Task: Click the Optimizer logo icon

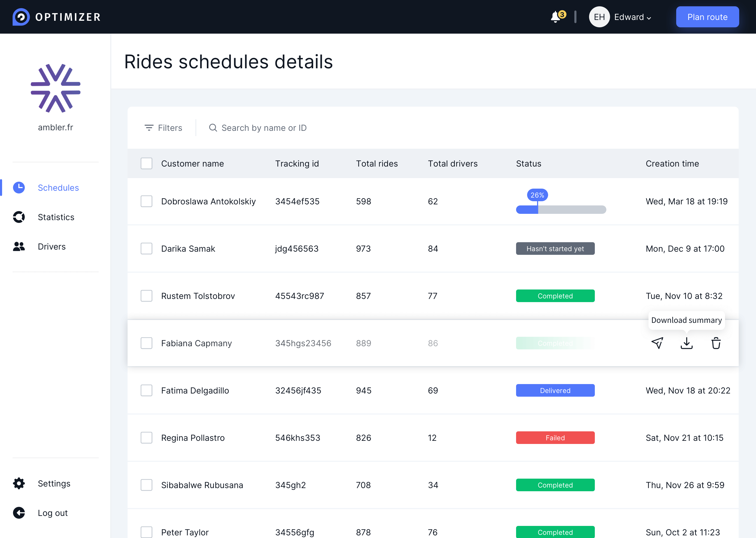Action: [x=21, y=17]
